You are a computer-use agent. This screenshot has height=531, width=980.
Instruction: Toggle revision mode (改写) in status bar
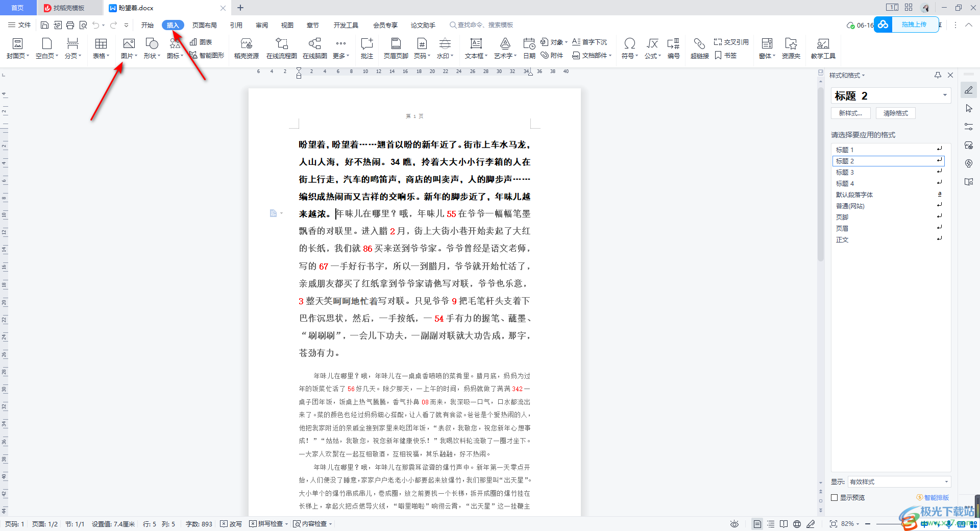231,524
